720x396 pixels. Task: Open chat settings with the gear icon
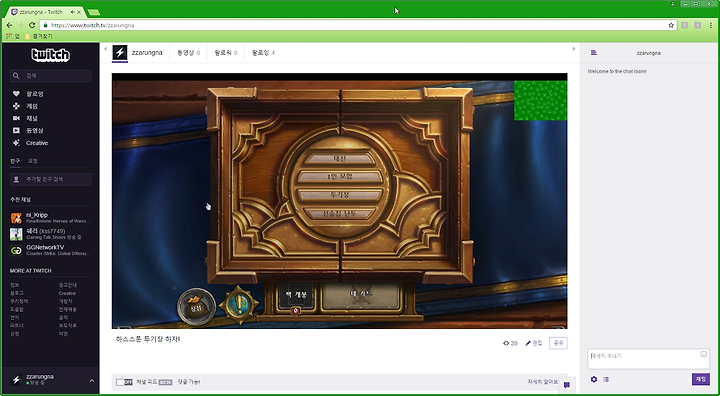point(594,379)
